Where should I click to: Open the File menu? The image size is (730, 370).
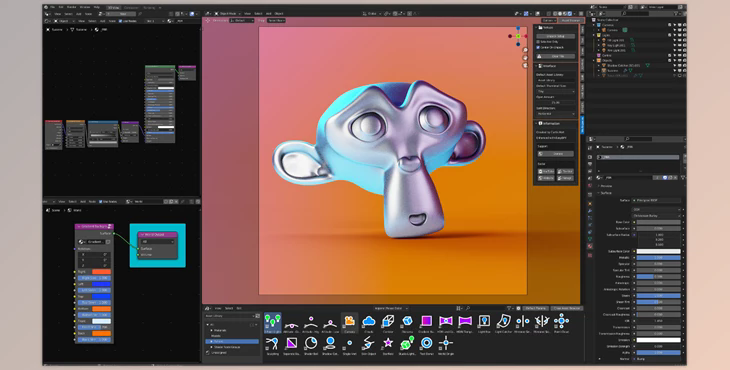pos(52,7)
